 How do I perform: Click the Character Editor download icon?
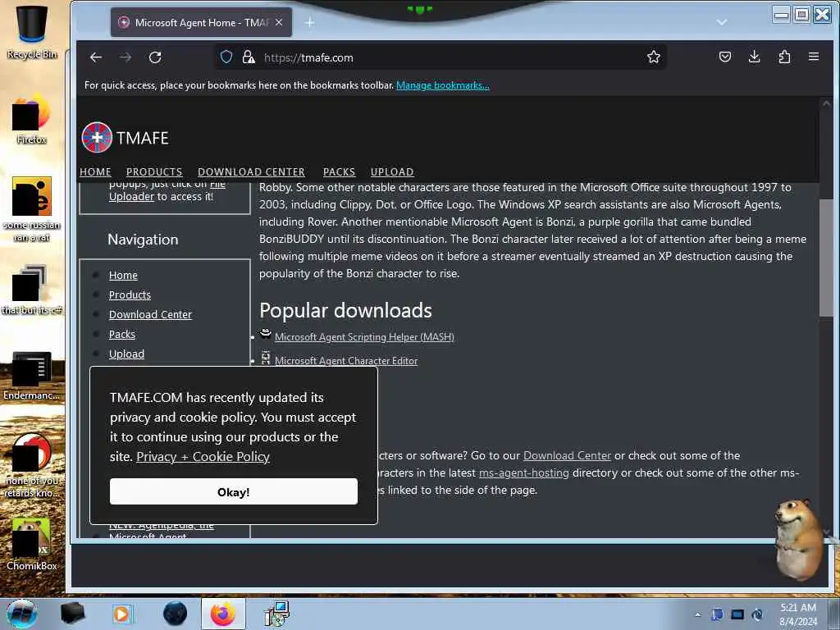point(265,358)
